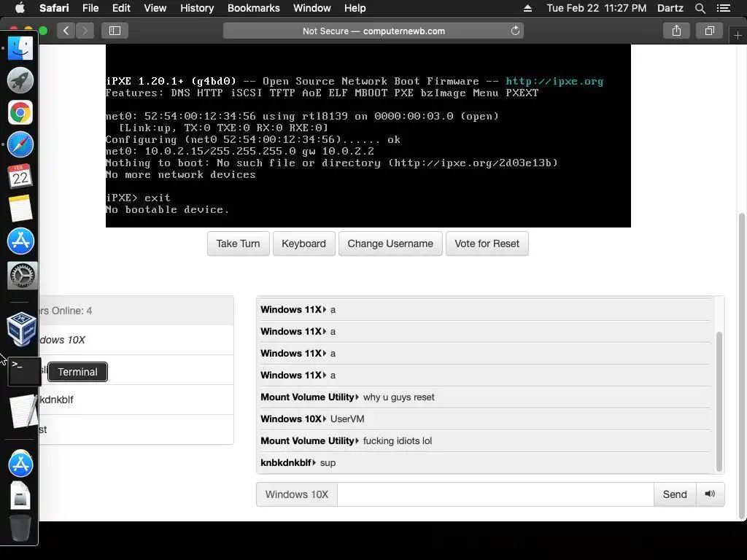Click the page vertical scrollbar
Screen dimensions: 747x560
[741, 366]
